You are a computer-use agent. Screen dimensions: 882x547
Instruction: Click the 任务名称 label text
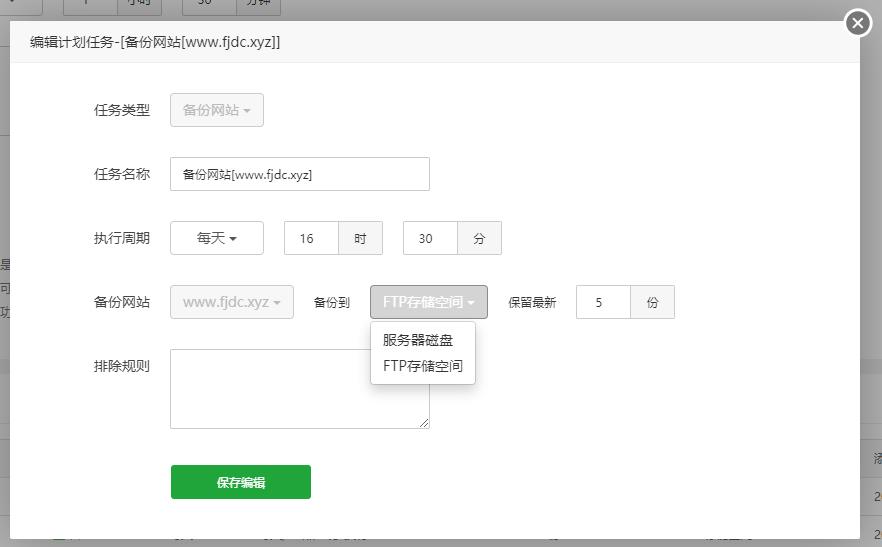122,174
